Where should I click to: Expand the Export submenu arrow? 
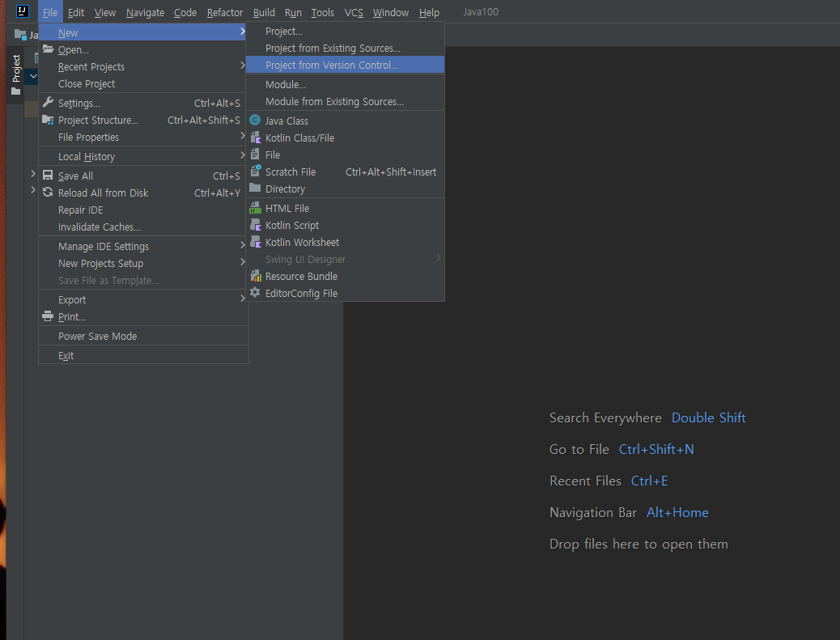[242, 299]
